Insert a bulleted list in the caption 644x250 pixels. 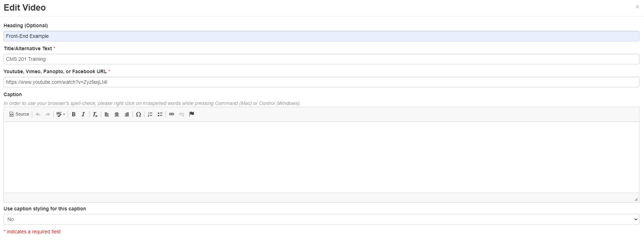click(160, 114)
